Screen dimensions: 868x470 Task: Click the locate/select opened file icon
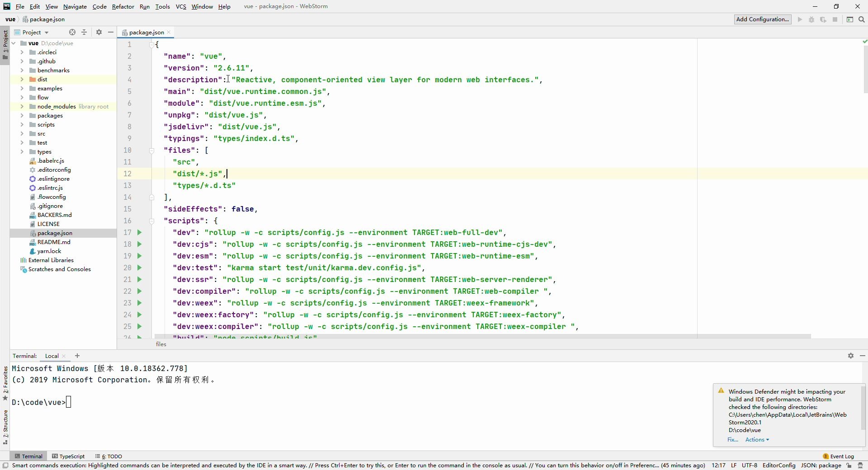click(x=72, y=32)
